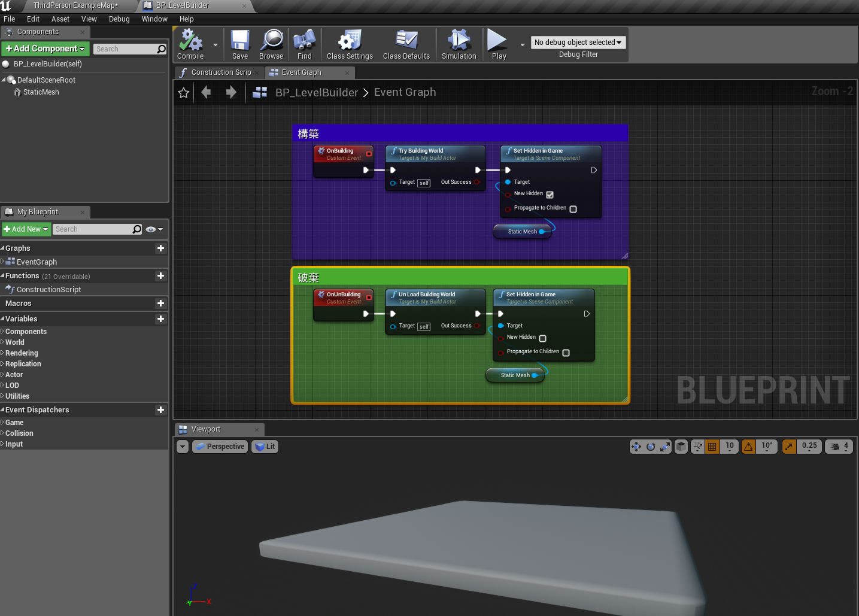Browse to asset in Content Browser

[271, 44]
